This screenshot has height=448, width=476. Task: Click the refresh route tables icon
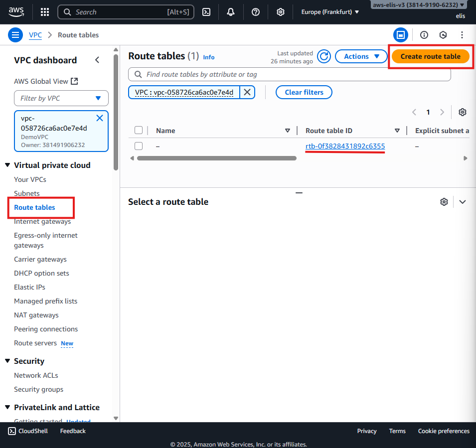pyautogui.click(x=324, y=56)
